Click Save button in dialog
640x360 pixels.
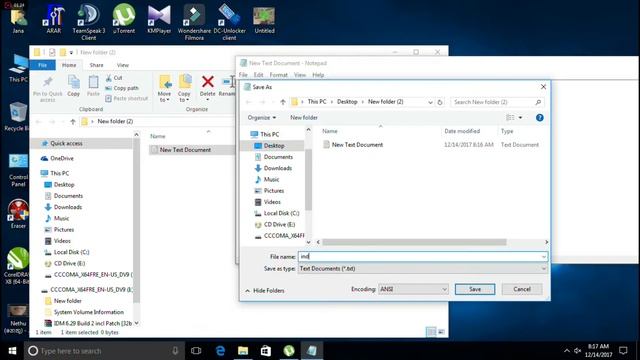point(475,289)
